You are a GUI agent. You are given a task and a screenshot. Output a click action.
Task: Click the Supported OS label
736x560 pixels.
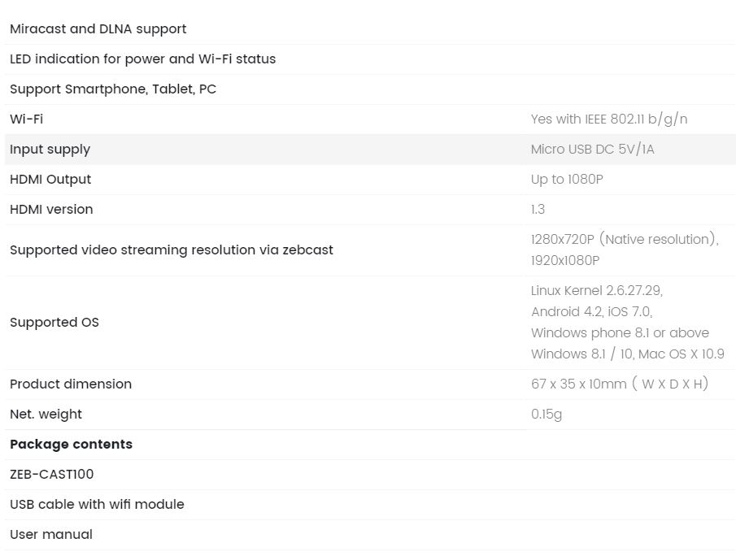pos(54,323)
